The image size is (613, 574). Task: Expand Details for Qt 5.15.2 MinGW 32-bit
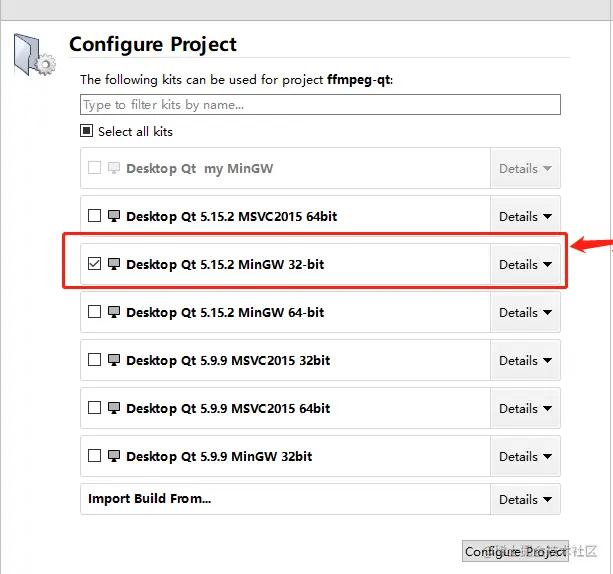click(x=525, y=264)
